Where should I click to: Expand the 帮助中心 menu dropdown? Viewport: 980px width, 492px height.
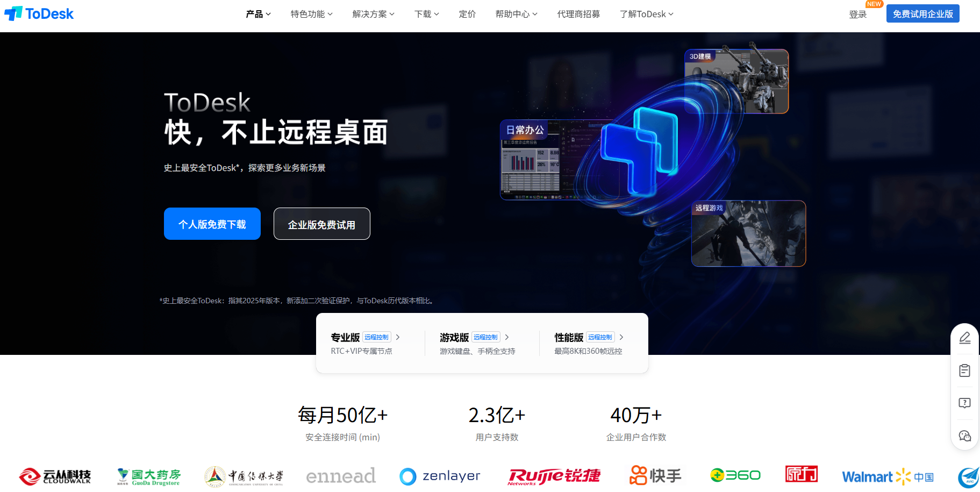click(517, 14)
